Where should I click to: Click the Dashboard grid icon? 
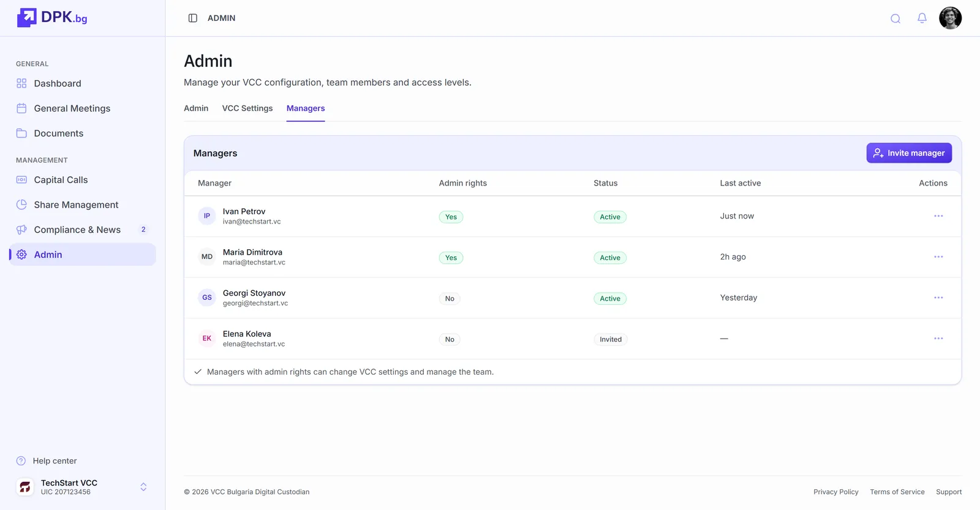click(21, 83)
